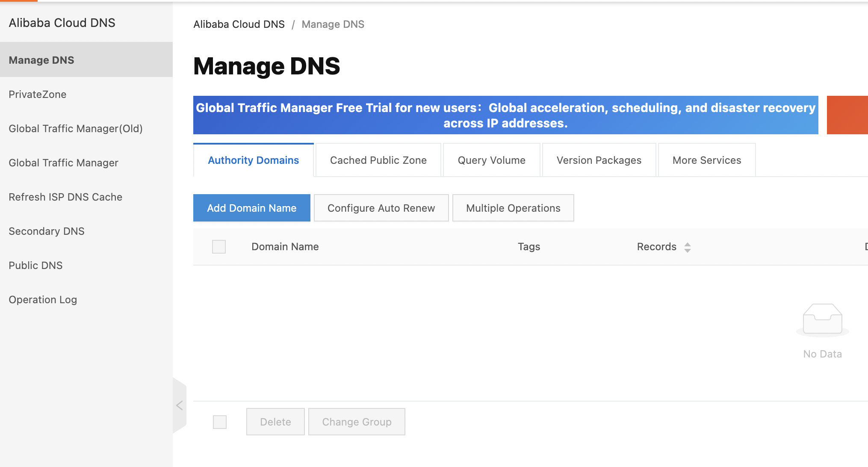
Task: Click the Add Domain Name button
Action: tap(252, 208)
